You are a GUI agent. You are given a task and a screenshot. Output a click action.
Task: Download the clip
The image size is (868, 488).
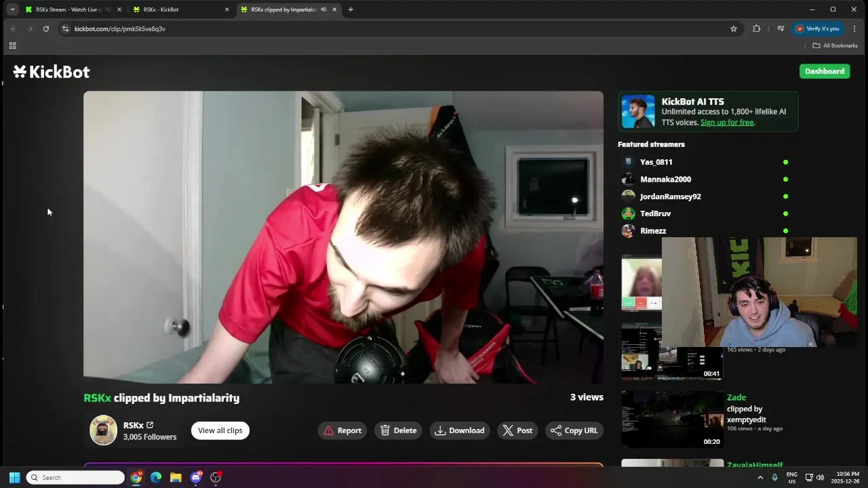click(x=460, y=430)
